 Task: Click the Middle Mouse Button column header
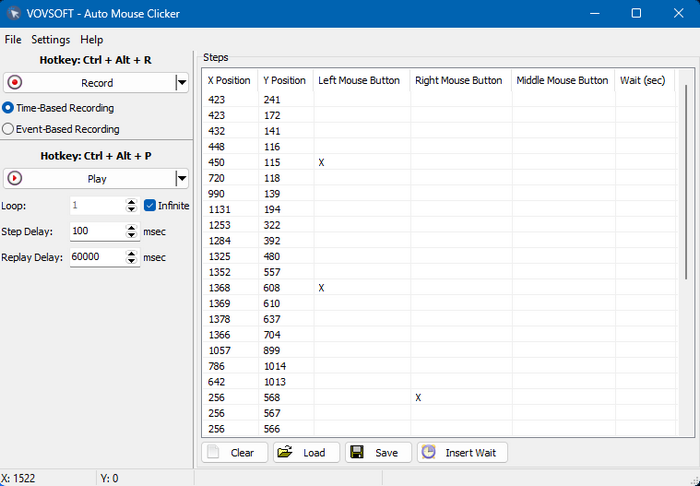coord(563,80)
